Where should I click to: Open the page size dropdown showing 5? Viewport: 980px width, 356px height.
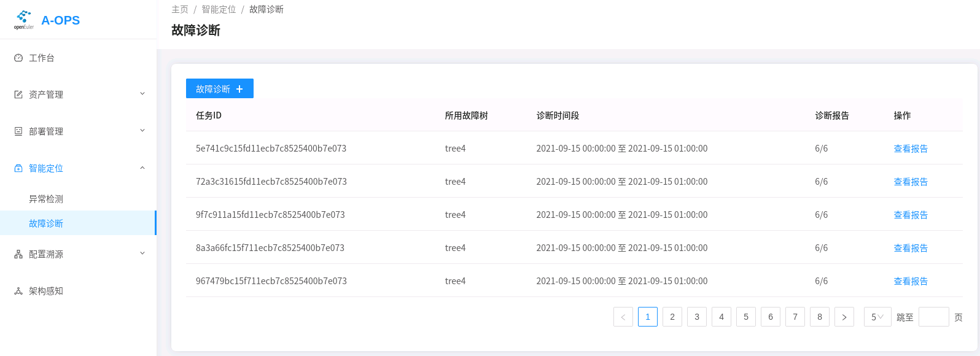tap(877, 317)
